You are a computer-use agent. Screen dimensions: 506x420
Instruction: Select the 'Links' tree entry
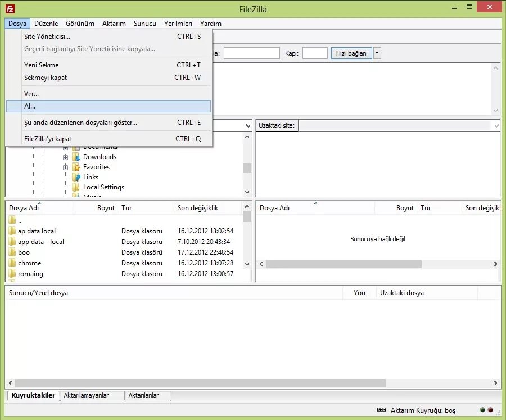91,177
